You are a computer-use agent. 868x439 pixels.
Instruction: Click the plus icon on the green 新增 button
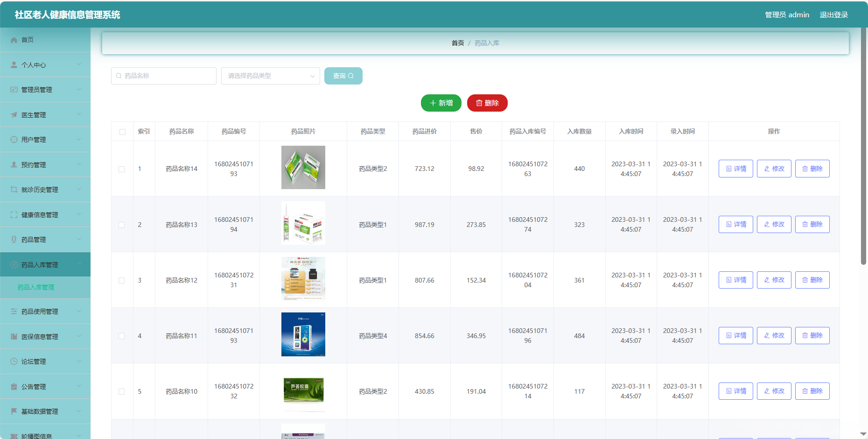pyautogui.click(x=432, y=103)
